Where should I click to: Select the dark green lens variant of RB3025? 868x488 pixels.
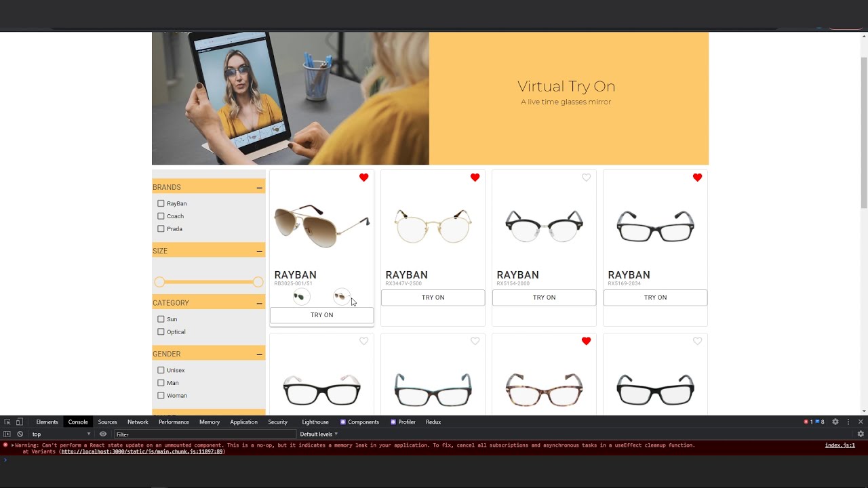click(x=300, y=296)
